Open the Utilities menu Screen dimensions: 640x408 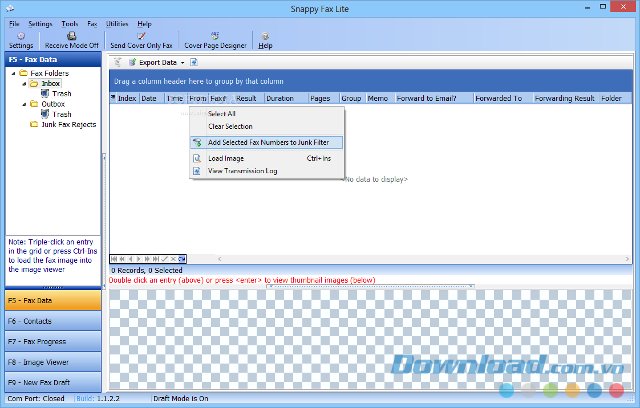[117, 22]
